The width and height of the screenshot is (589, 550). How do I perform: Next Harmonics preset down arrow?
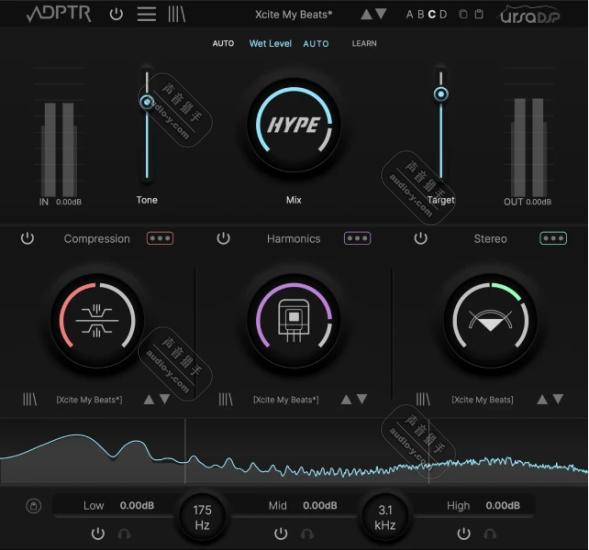[362, 399]
